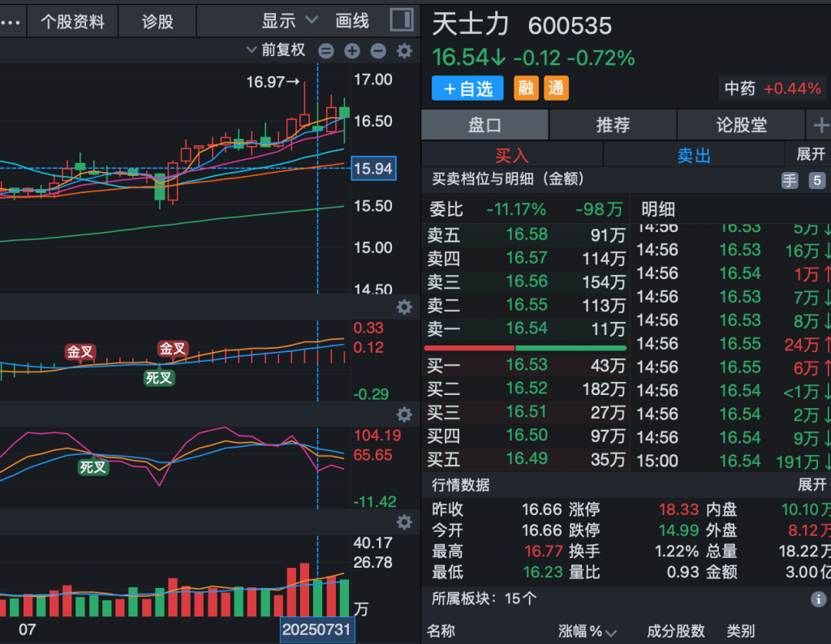Click the 16.97 high price annotation
Viewport: 831px width, 644px height.
[273, 82]
